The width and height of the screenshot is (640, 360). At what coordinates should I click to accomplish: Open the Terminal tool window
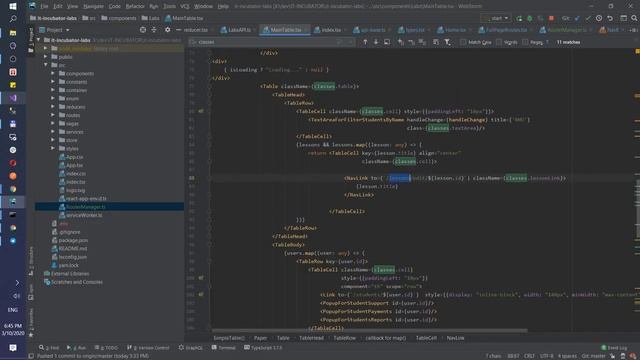[224, 348]
